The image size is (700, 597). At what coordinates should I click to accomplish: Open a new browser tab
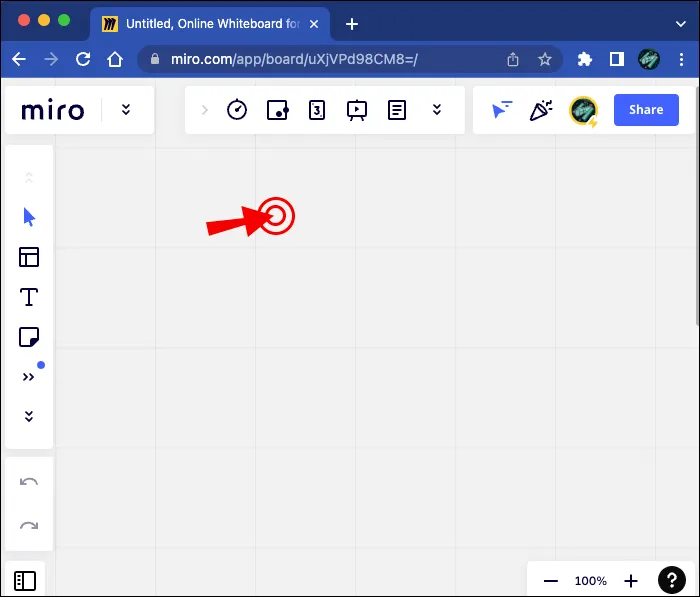pyautogui.click(x=352, y=24)
